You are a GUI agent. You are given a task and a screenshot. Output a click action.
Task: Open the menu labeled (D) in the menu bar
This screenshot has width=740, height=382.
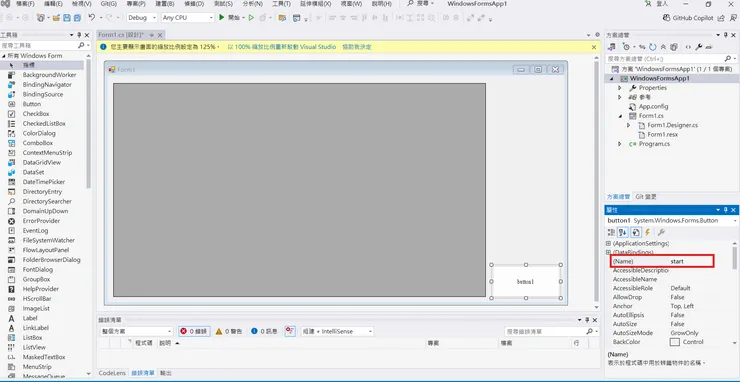pos(195,4)
